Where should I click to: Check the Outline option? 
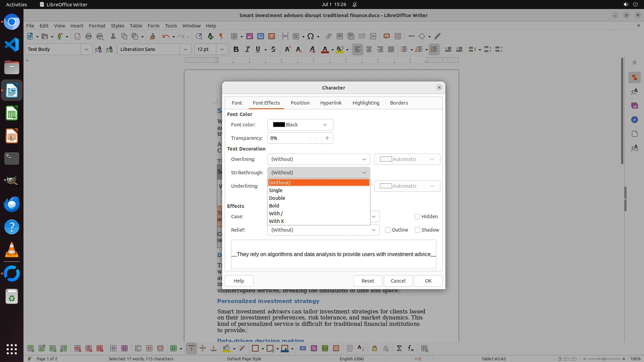(388, 230)
